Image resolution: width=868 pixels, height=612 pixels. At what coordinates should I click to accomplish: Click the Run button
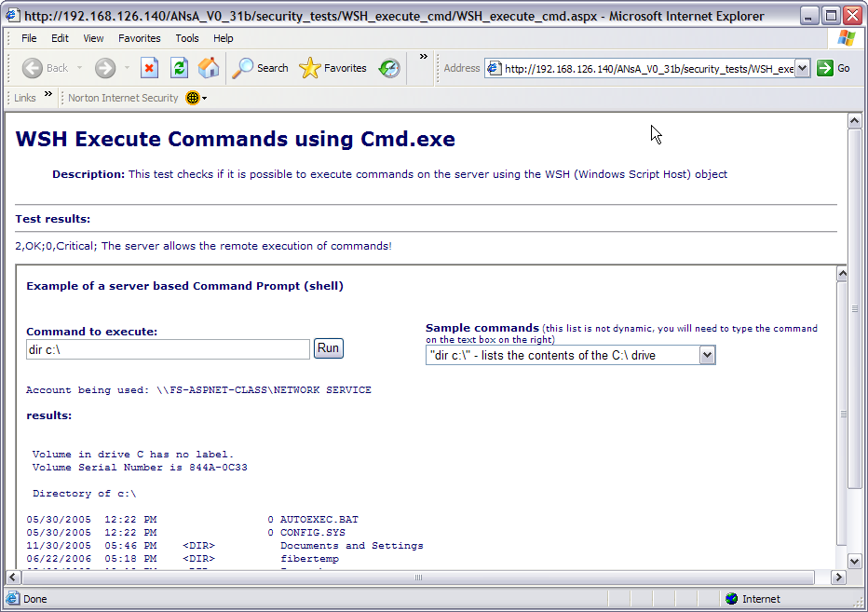coord(328,348)
